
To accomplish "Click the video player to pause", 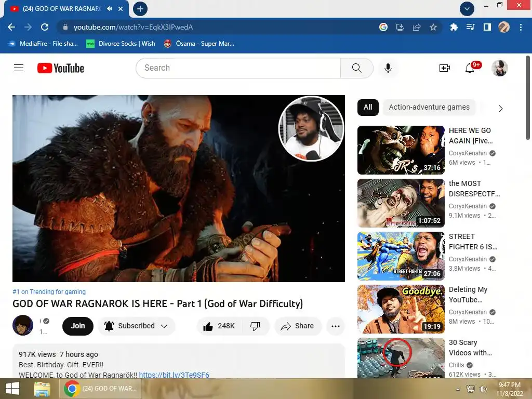I will click(179, 188).
